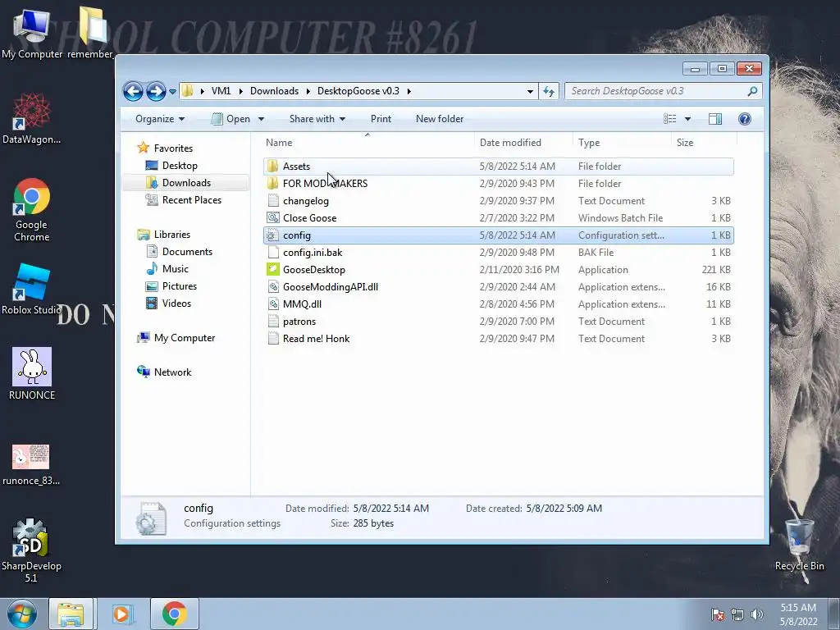Click My Computer desktop icon
Viewport: 840px width, 630px height.
tap(32, 33)
